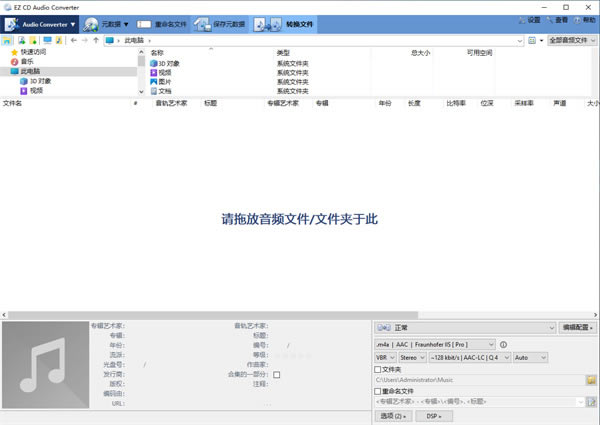The height and width of the screenshot is (425, 600).
Task: Go back with the left arrow
Action: coord(74,40)
